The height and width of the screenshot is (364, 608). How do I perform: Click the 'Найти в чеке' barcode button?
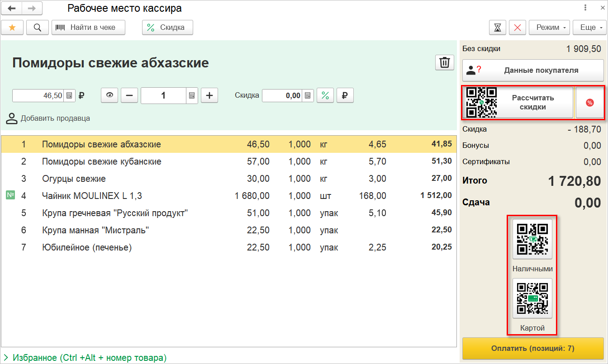point(88,28)
